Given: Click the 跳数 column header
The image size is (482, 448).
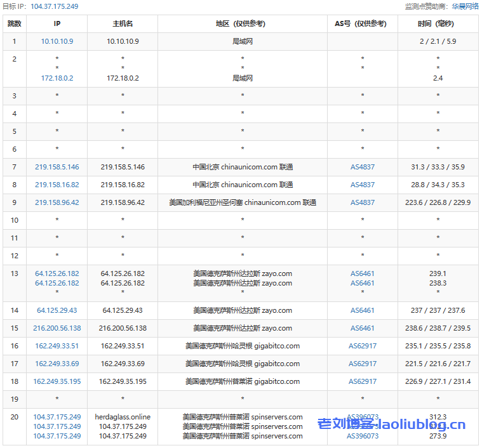Looking at the screenshot, I should (x=14, y=23).
